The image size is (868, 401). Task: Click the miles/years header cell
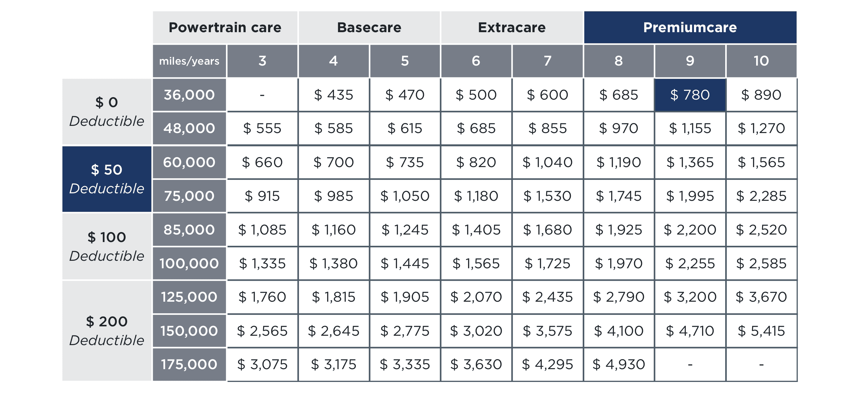pyautogui.click(x=189, y=61)
